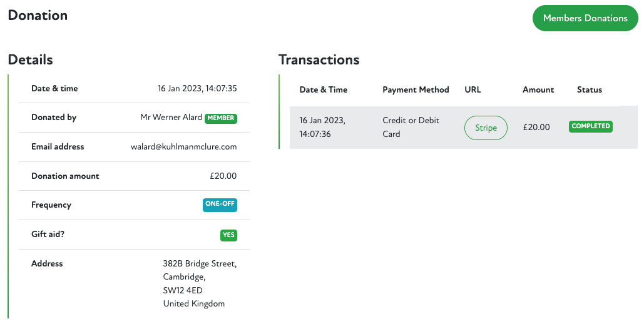Click the 382B Bridge Street address
644x324 pixels.
[200, 263]
